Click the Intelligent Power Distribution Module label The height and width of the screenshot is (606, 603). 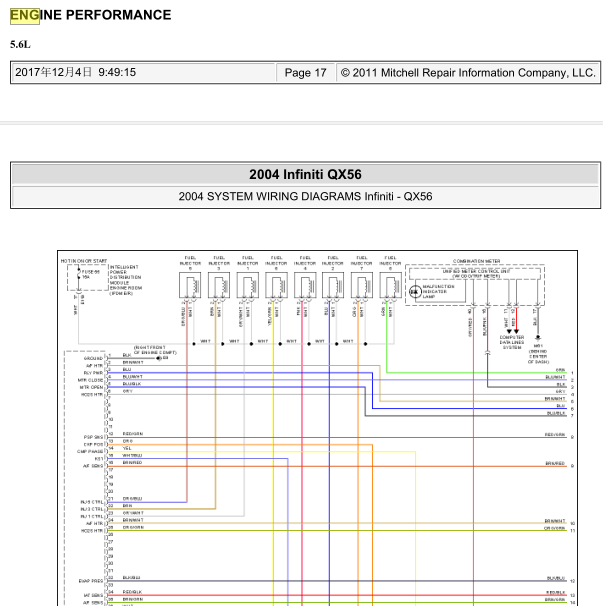126,280
